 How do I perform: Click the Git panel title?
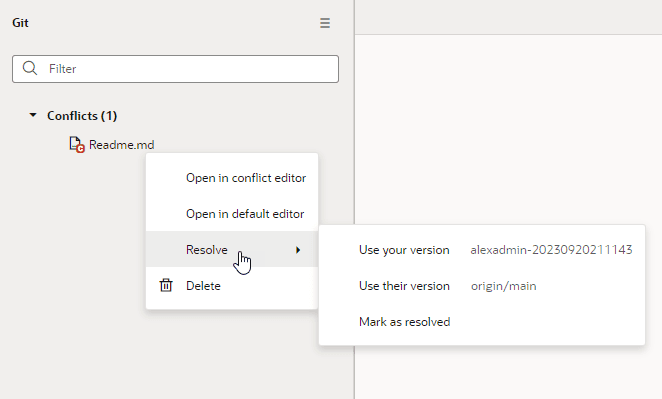coord(20,23)
